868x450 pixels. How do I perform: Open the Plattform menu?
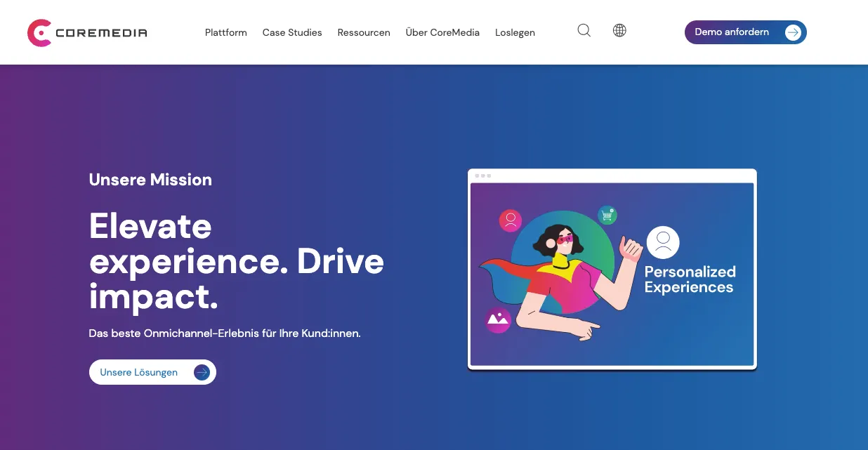(x=225, y=32)
